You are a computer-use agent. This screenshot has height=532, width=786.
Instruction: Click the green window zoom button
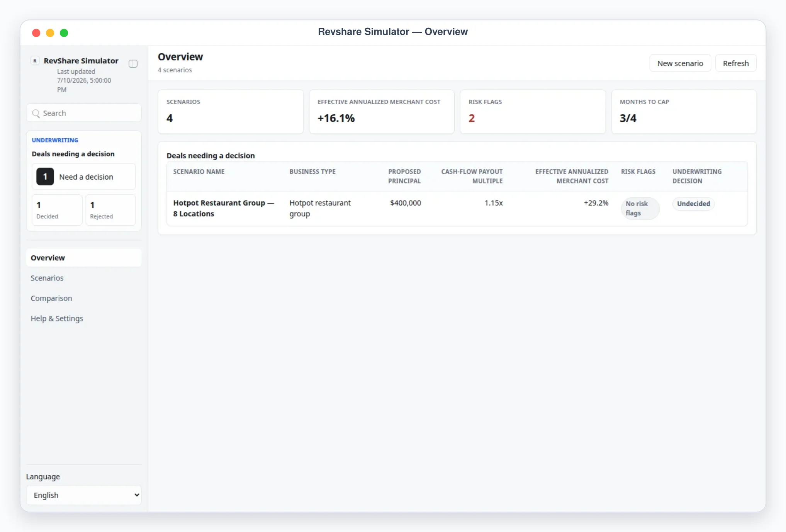tap(64, 33)
